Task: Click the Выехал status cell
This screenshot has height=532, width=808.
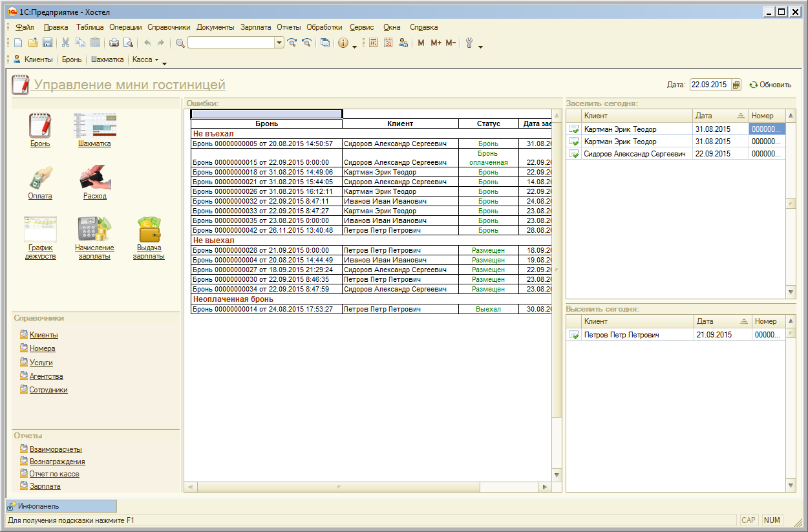Action: pyautogui.click(x=489, y=310)
